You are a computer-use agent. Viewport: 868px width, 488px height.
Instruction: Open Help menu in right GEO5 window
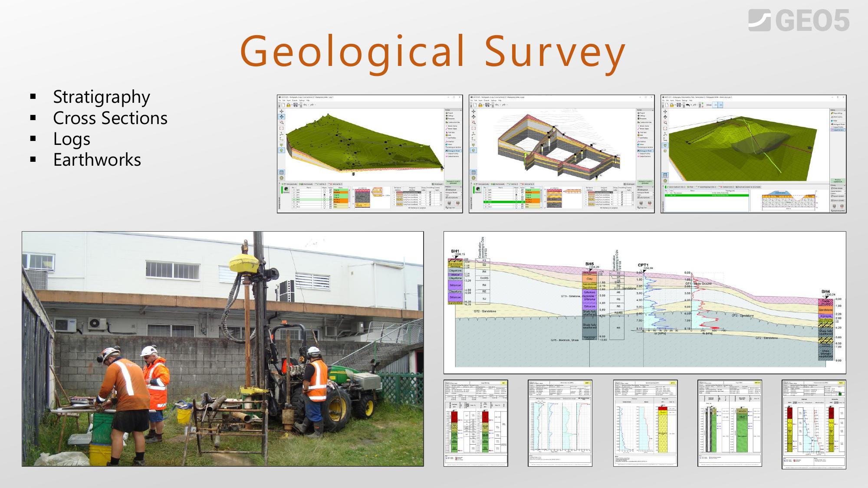(x=690, y=100)
